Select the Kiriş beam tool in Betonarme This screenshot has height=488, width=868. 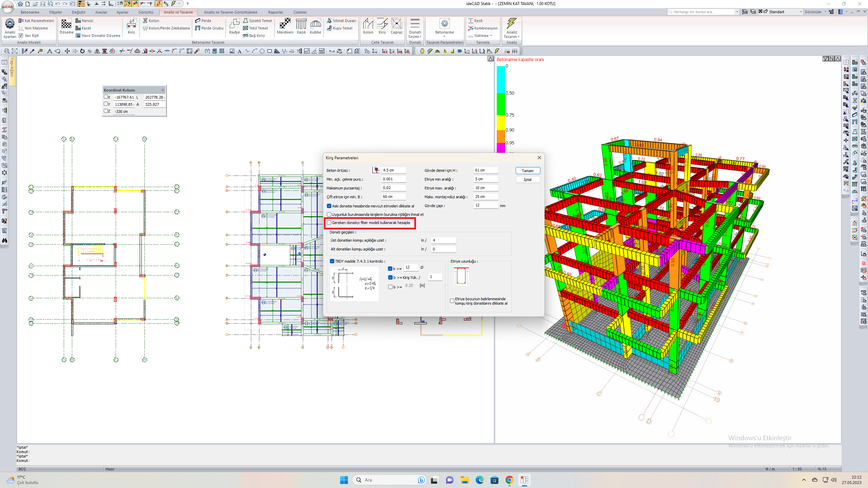(131, 26)
